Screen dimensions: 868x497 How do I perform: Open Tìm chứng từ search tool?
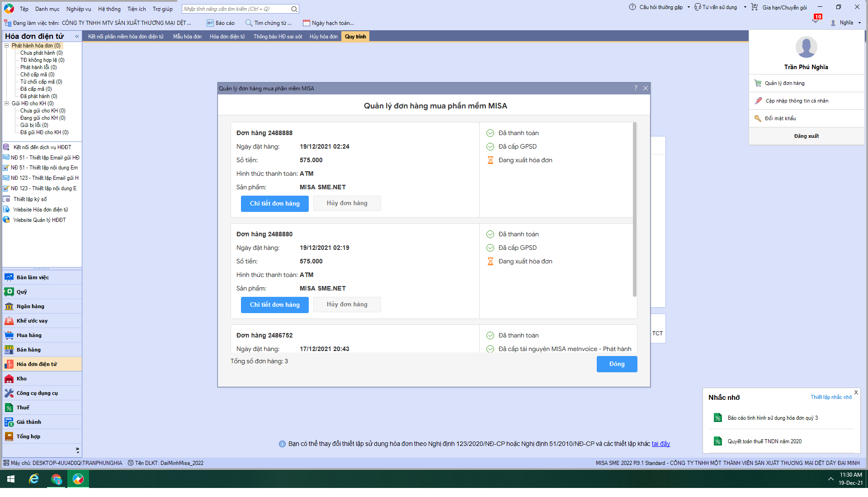(x=269, y=23)
